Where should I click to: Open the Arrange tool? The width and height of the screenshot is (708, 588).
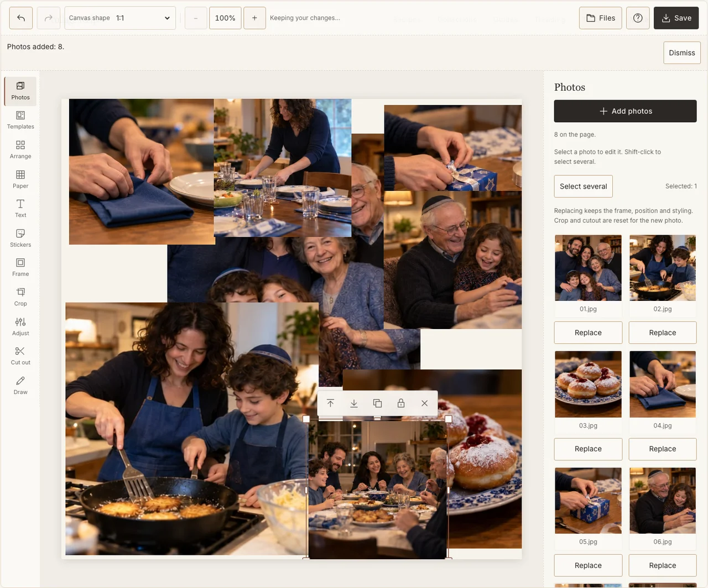[20, 150]
